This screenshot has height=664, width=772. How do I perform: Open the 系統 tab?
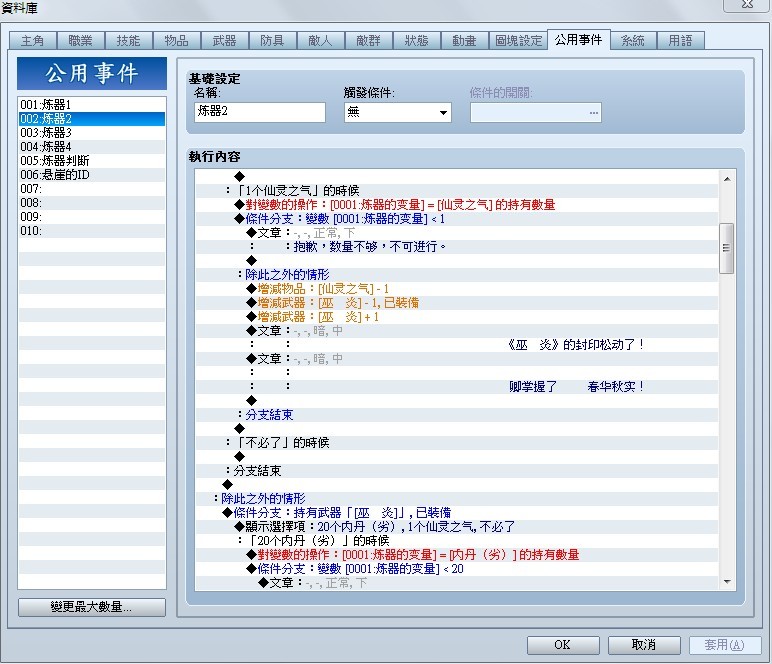point(634,40)
